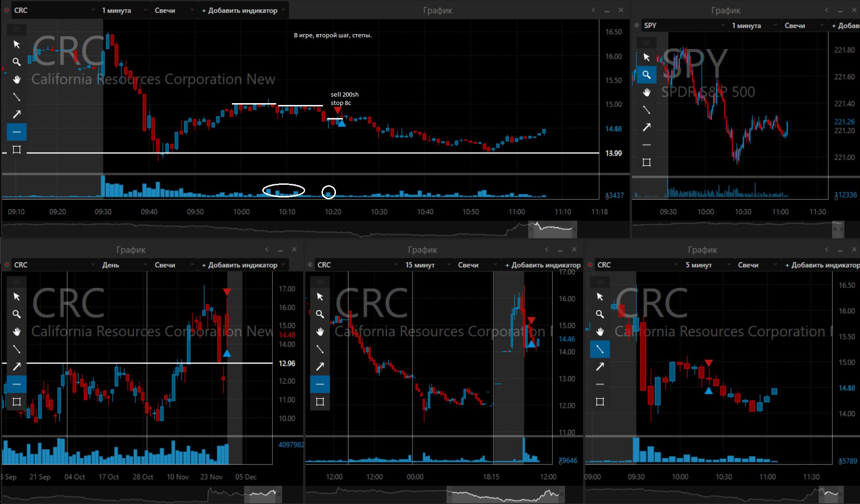
Task: Select the hand pan tool in the CRC 5-minute chart
Action: click(x=600, y=331)
